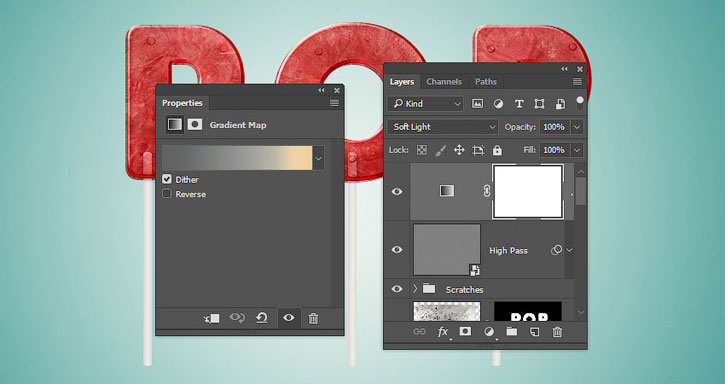The height and width of the screenshot is (384, 725).
Task: Select the black POP mask thumbnail
Action: (528, 311)
